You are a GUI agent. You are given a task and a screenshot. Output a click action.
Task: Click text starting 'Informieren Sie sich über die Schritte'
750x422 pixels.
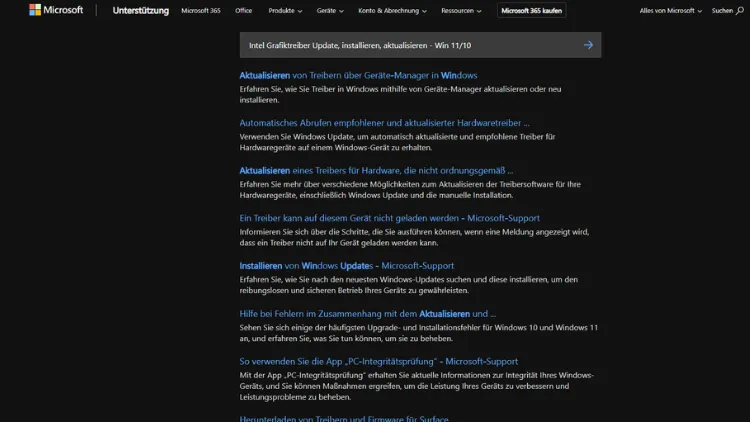[x=414, y=237]
